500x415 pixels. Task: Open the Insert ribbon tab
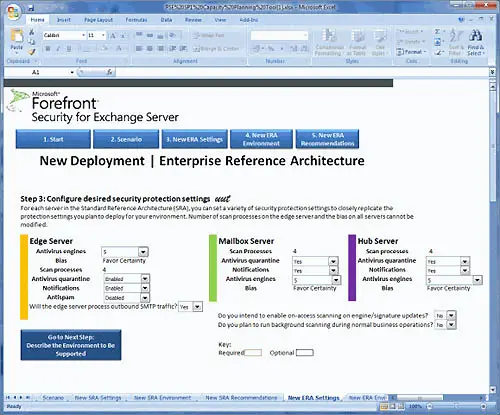coord(64,20)
